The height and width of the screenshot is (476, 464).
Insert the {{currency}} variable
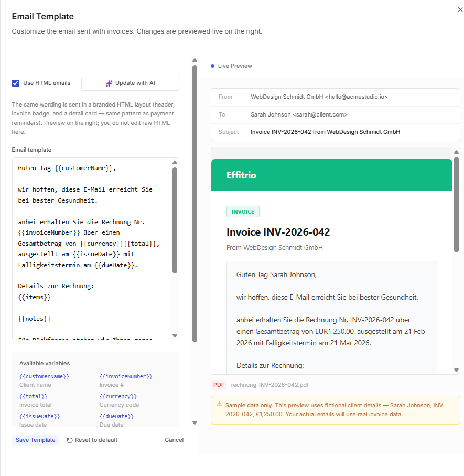click(118, 396)
